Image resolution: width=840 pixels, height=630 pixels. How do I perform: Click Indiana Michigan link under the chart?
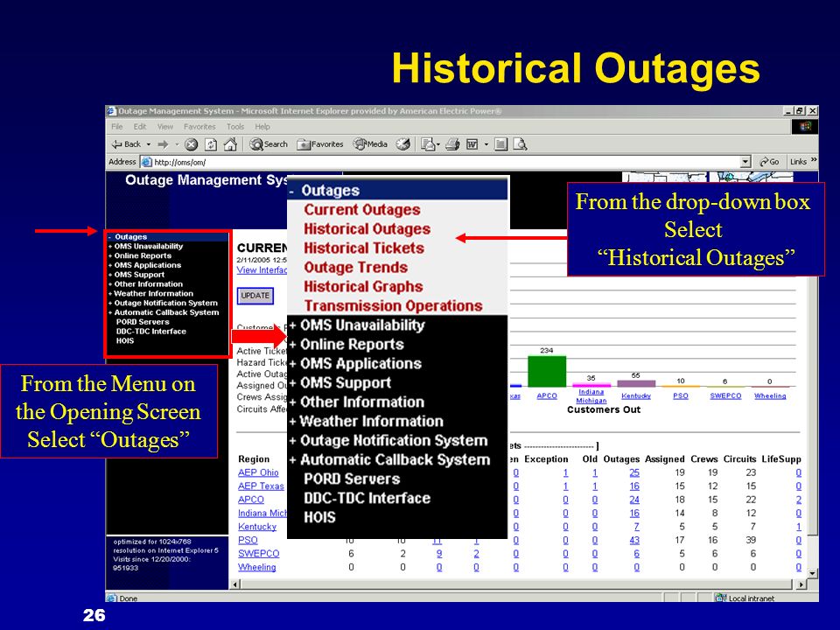pyautogui.click(x=591, y=396)
